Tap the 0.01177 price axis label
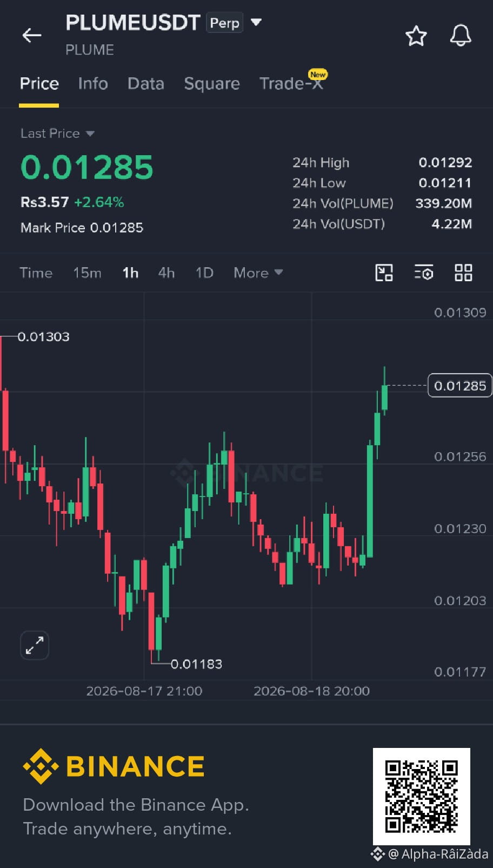This screenshot has width=493, height=868. pyautogui.click(x=460, y=672)
